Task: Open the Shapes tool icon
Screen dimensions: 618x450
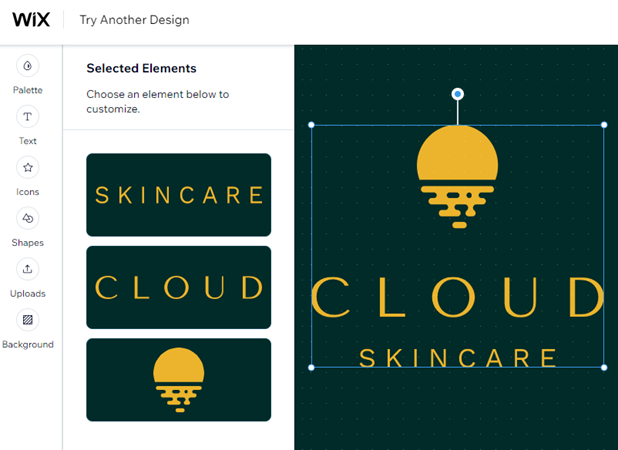Action: 28,218
